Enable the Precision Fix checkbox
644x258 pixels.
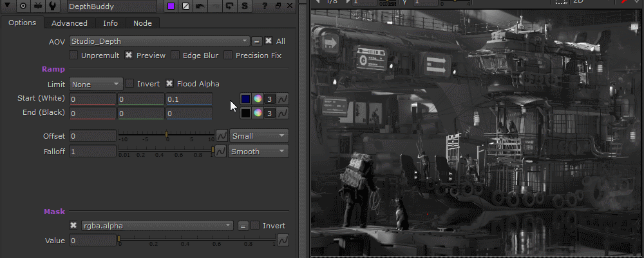pos(228,55)
